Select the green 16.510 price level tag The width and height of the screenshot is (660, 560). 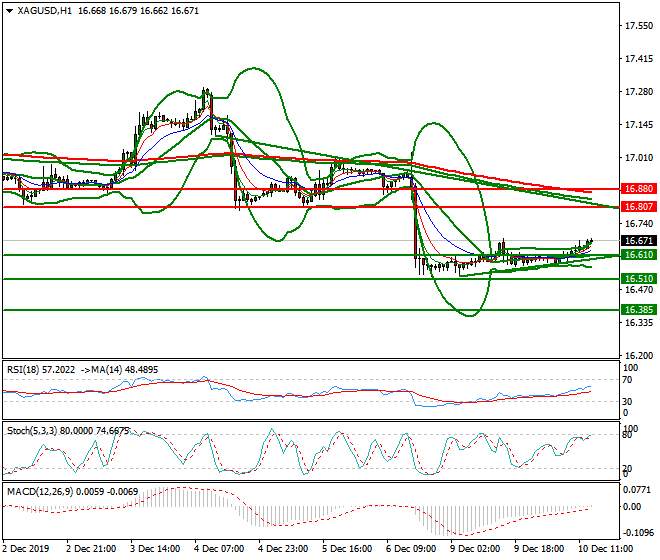637,279
